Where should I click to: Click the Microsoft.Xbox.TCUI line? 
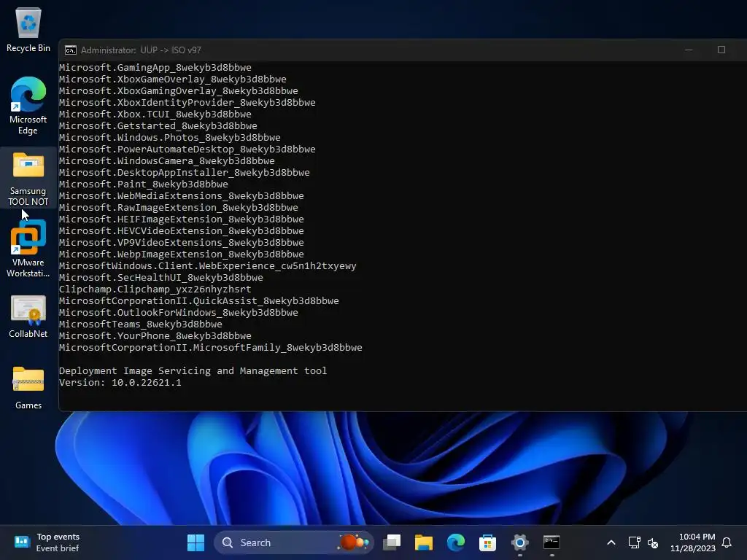pos(155,114)
